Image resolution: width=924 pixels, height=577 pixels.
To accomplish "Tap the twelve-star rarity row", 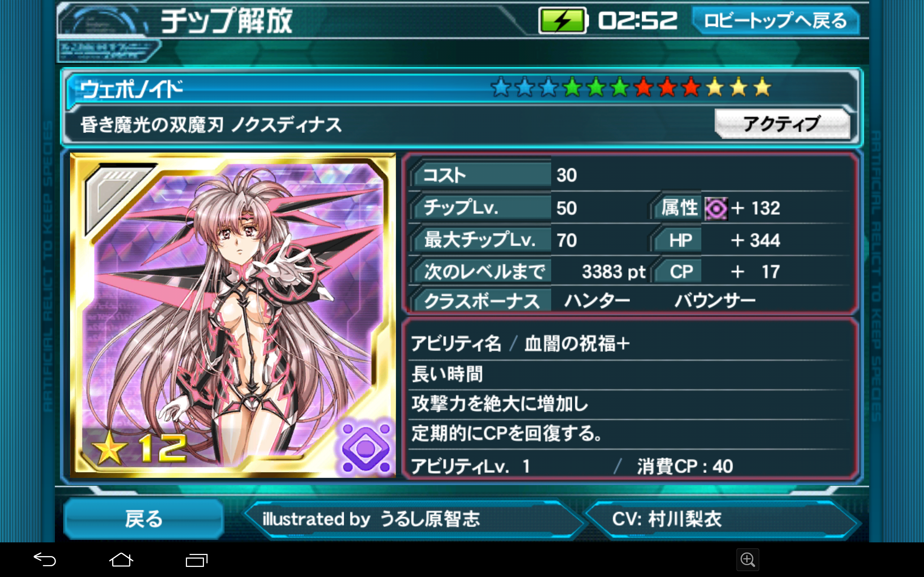I will [631, 87].
